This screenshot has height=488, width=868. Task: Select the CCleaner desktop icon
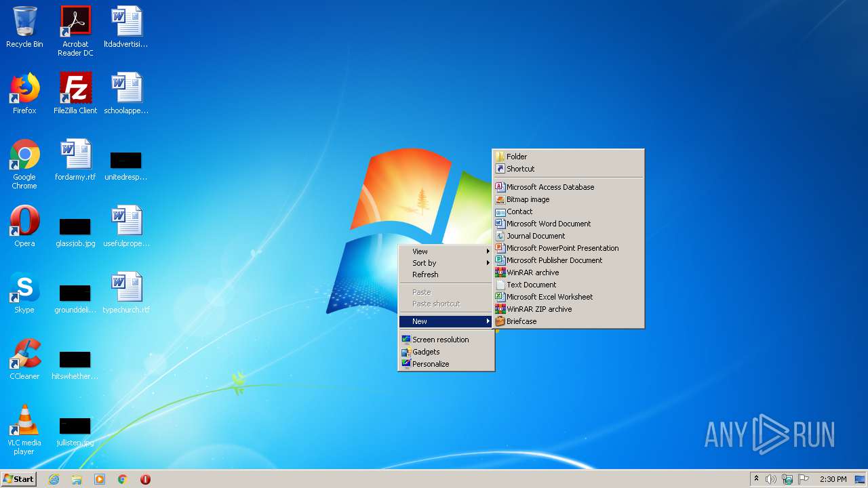pos(24,359)
